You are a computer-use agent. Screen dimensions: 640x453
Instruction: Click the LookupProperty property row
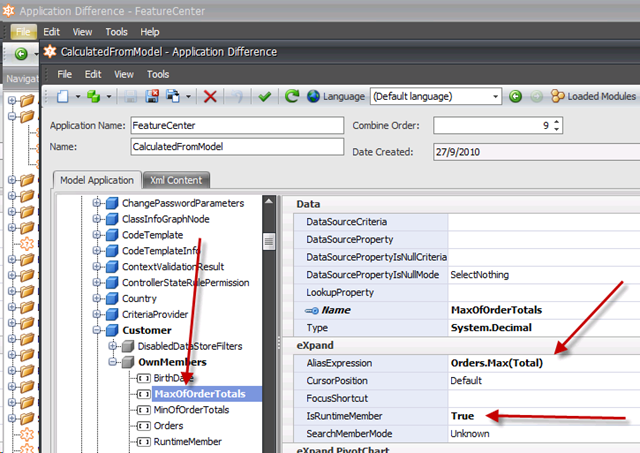pyautogui.click(x=467, y=293)
